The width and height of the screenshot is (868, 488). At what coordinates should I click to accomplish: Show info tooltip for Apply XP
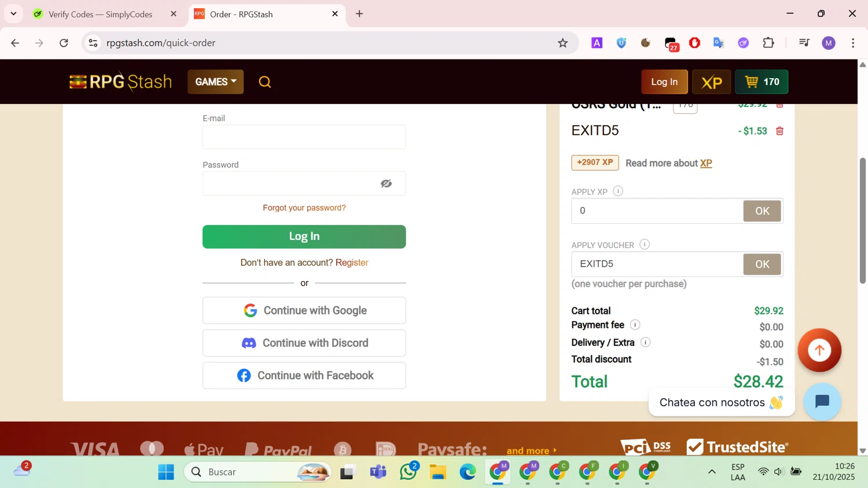click(x=618, y=191)
